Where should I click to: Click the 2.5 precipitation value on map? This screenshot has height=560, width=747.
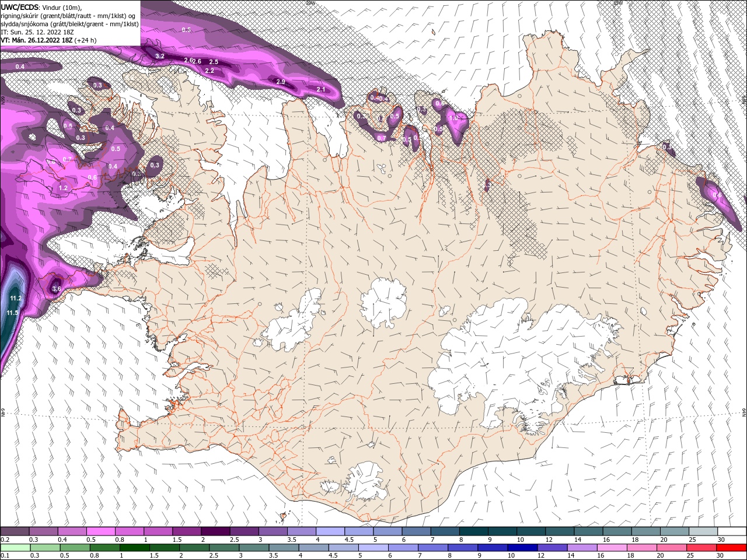(214, 62)
